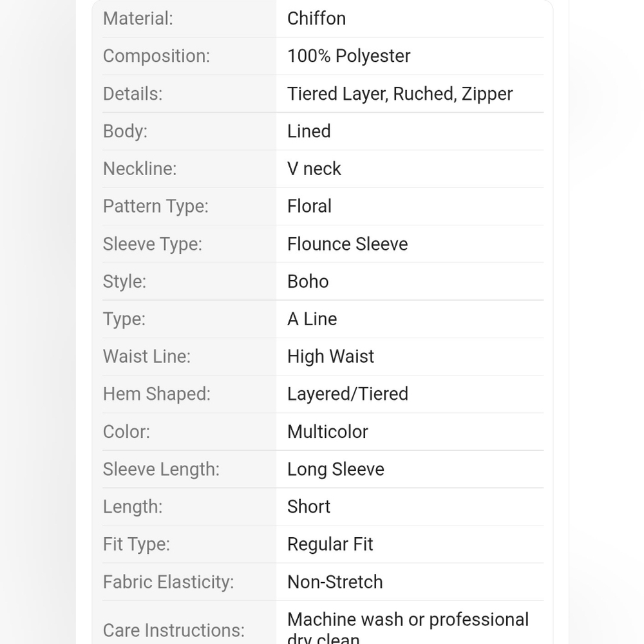Click the Flounce Sleeve value
644x644 pixels.
click(x=348, y=244)
